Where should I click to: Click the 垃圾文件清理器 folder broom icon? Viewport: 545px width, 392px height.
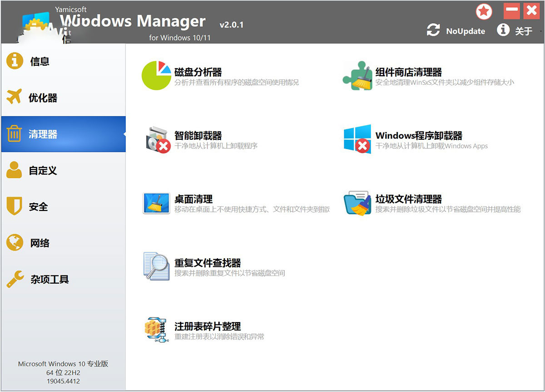click(x=357, y=203)
